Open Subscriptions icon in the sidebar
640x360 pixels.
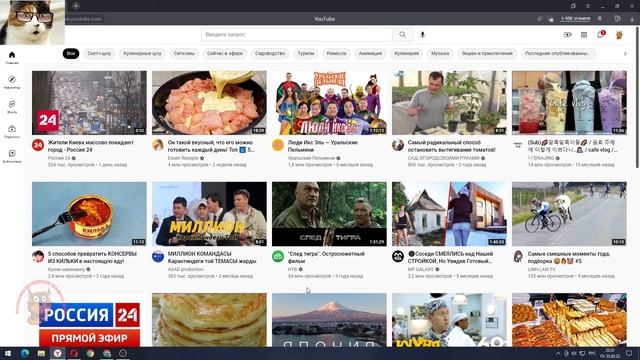pyautogui.click(x=12, y=129)
